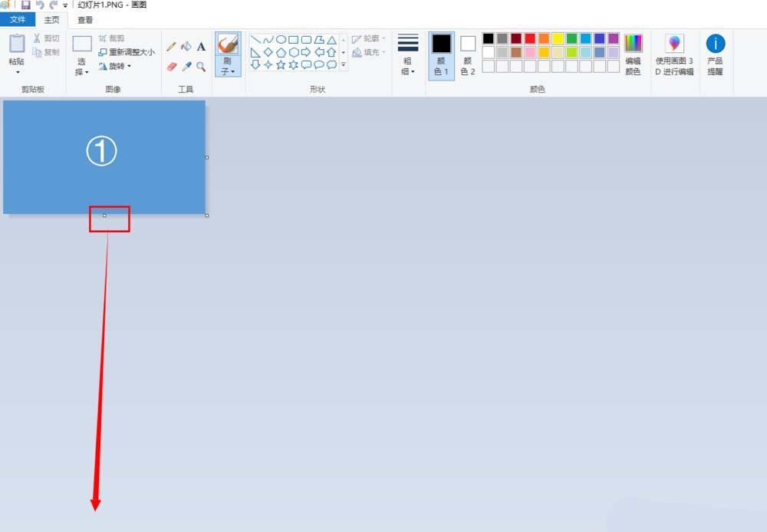Click the Undo icon in quick access toolbar

(38, 5)
